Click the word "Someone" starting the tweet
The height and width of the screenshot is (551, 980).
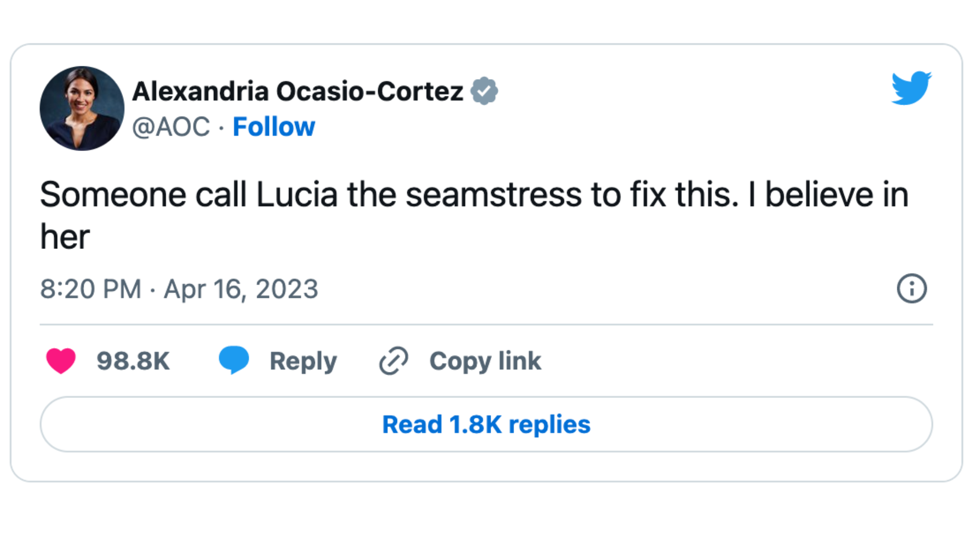click(113, 195)
